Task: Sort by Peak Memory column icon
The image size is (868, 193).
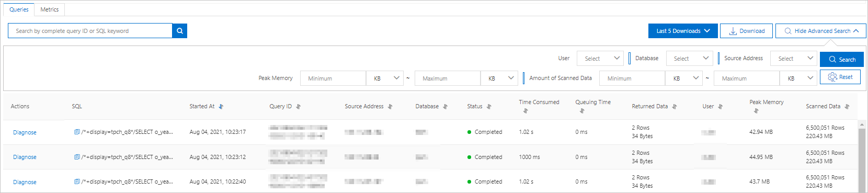Action: (756, 111)
